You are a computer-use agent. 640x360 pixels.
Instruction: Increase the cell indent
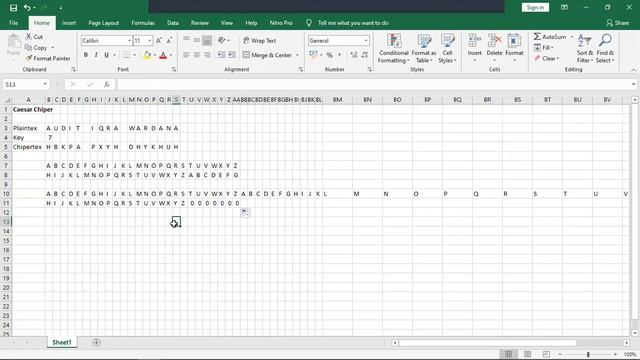231,55
